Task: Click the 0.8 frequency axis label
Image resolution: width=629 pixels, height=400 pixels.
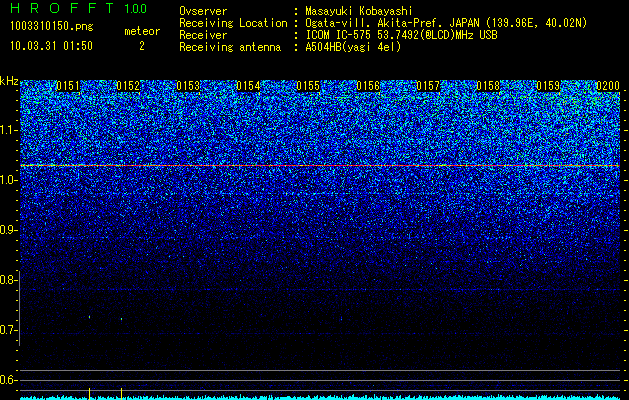Action: tap(8, 280)
